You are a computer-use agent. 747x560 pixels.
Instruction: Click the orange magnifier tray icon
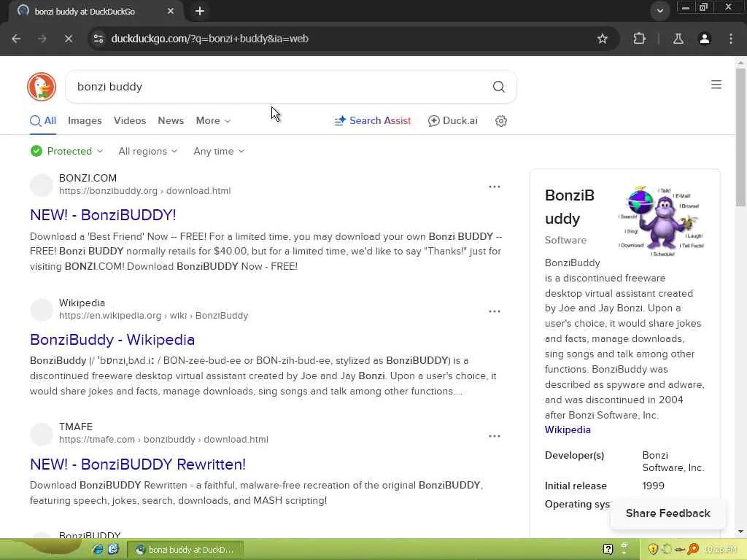[x=693, y=549]
